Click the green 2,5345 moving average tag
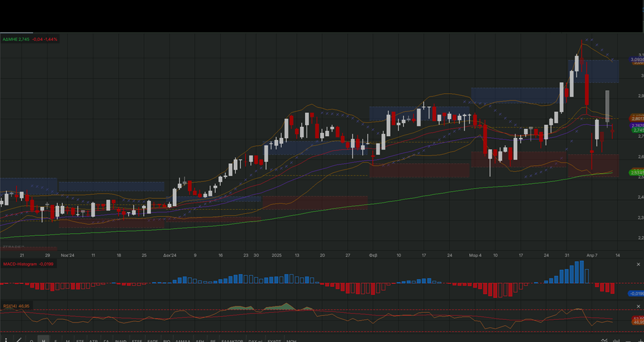The image size is (644, 342). [x=637, y=173]
